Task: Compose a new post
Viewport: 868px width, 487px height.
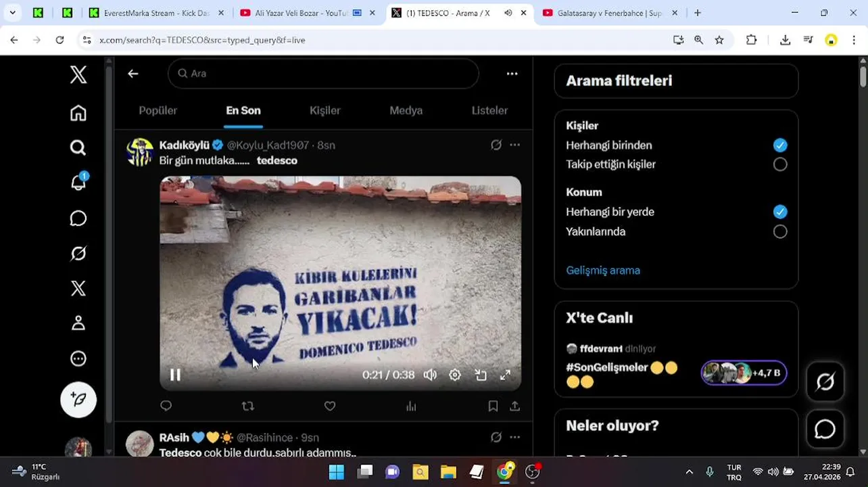Action: point(78,400)
